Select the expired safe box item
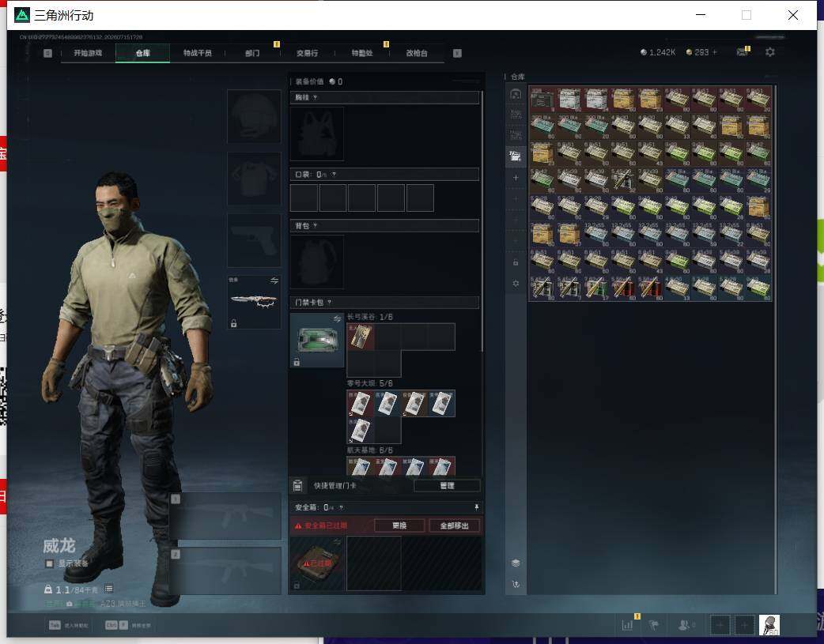Image resolution: width=824 pixels, height=644 pixels. click(317, 563)
